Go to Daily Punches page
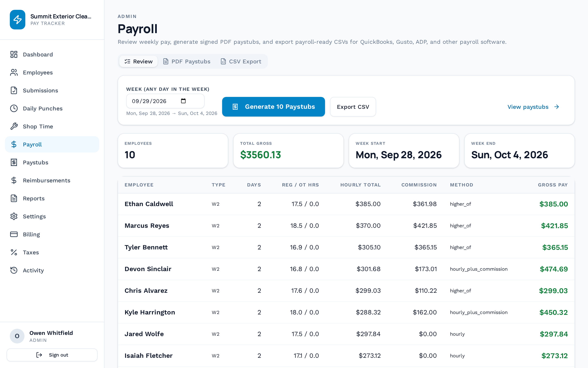Viewport: 588px width, 368px height. (52, 108)
